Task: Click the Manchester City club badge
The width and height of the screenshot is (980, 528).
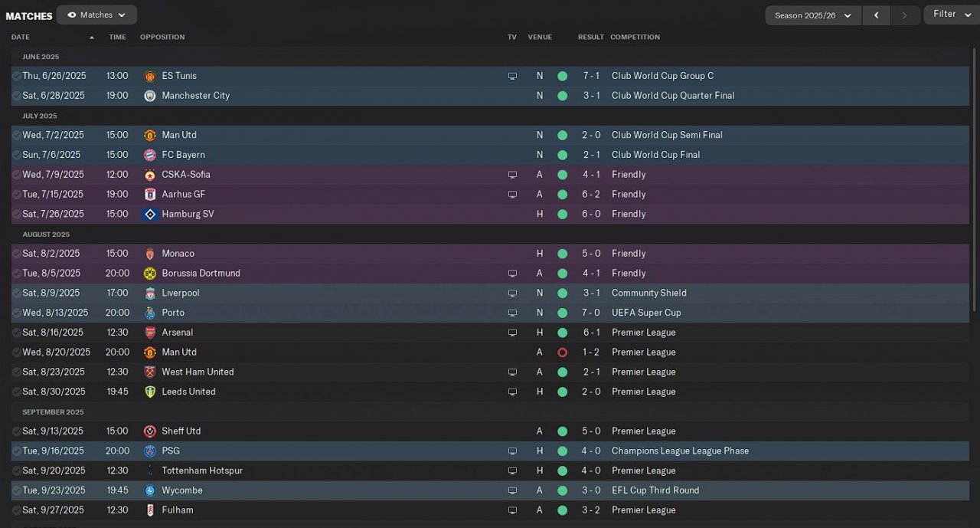Action: (150, 96)
